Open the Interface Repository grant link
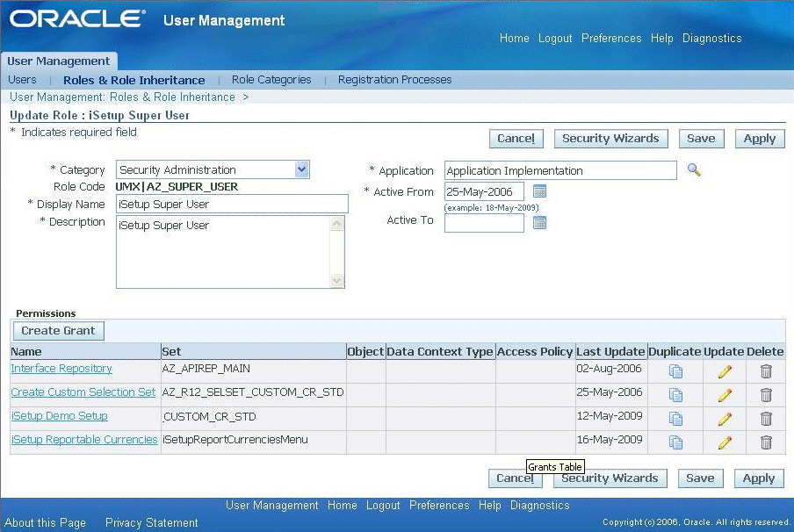Image resolution: width=794 pixels, height=532 pixels. pos(61,369)
